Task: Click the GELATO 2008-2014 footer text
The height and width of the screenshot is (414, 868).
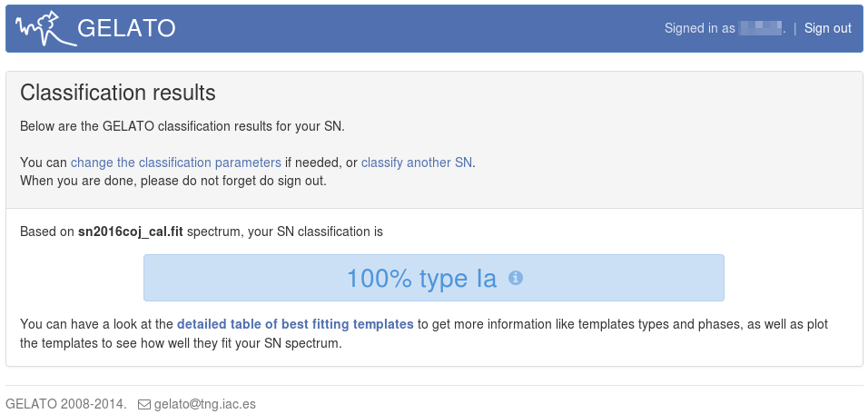Action: [65, 404]
